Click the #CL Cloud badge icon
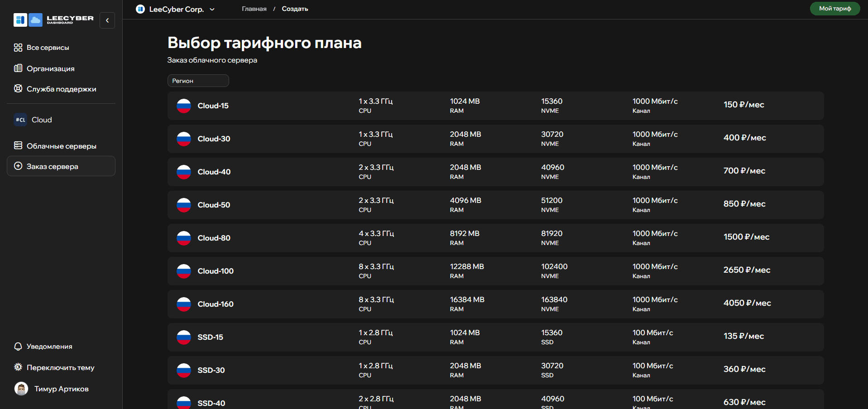 pos(20,120)
